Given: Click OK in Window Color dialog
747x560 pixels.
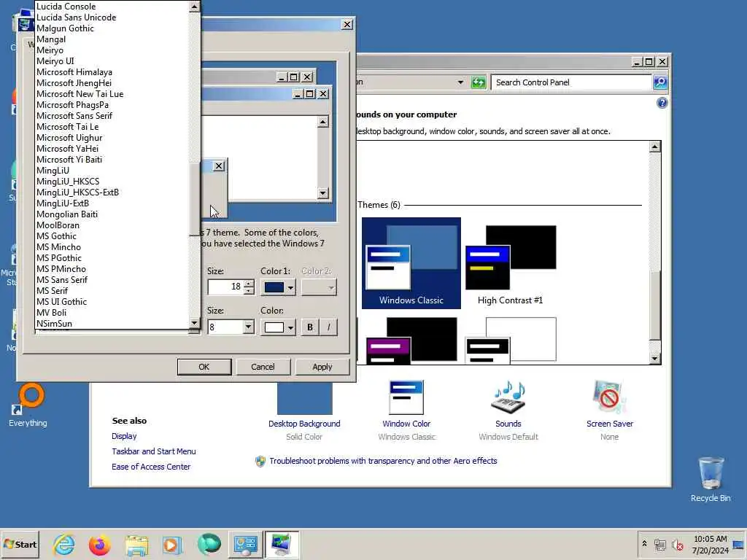Looking at the screenshot, I should coord(204,367).
